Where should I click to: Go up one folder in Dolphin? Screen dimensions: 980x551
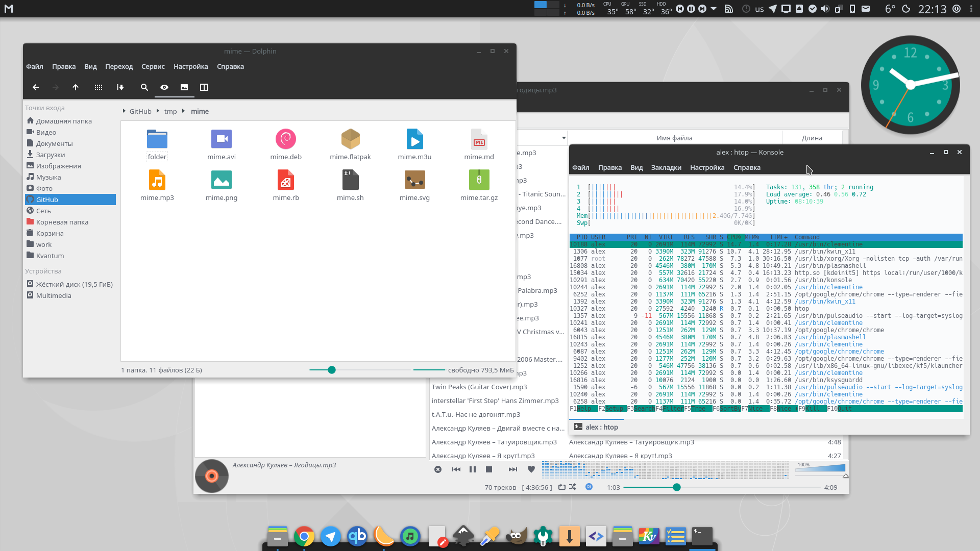(76, 87)
